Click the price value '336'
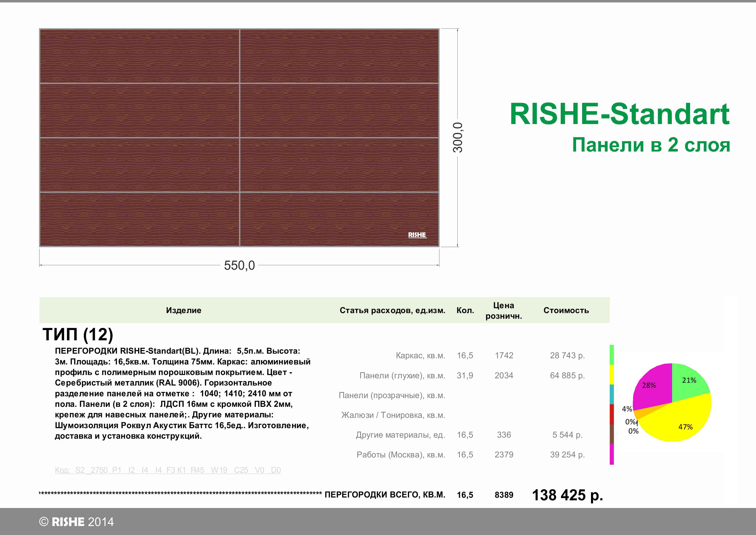Viewport: 756px width, 535px height. (x=504, y=435)
